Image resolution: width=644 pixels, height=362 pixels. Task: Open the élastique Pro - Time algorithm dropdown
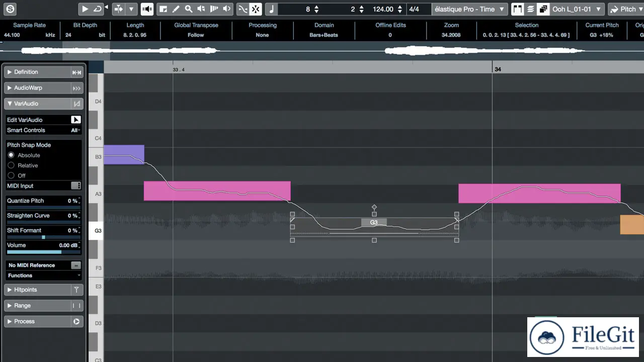[470, 9]
